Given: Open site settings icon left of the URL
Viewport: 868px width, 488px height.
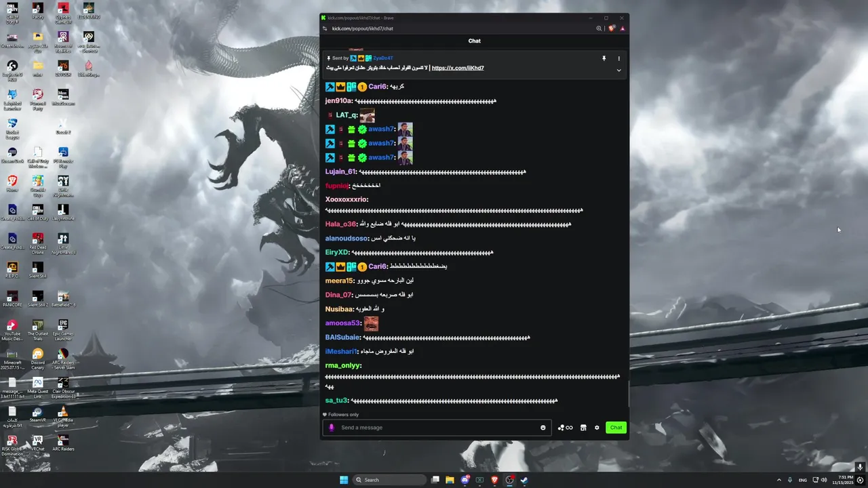Looking at the screenshot, I should pos(325,28).
